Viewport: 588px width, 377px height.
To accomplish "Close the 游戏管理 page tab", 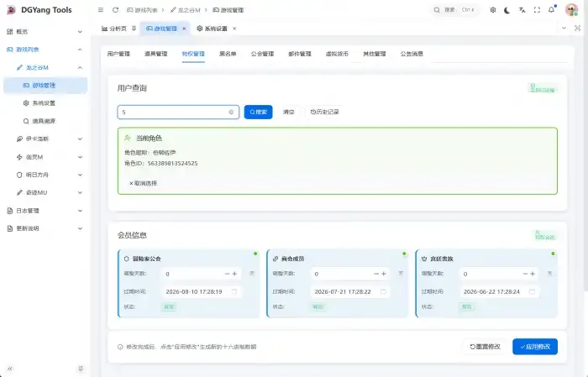I will tap(184, 29).
